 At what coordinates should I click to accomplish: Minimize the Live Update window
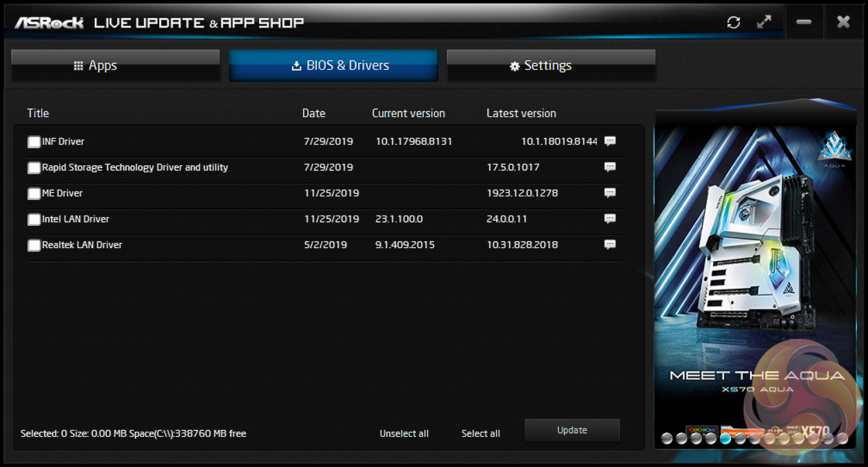pyautogui.click(x=803, y=22)
